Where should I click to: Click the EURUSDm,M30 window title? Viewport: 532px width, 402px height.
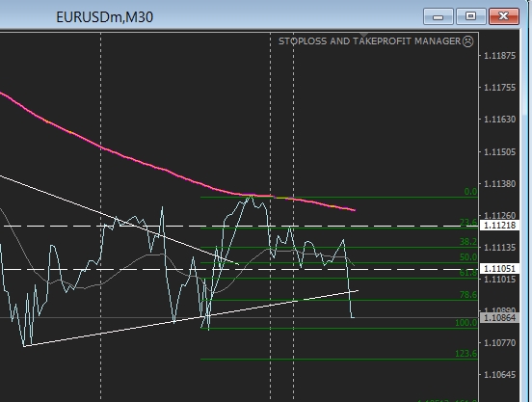coord(104,17)
